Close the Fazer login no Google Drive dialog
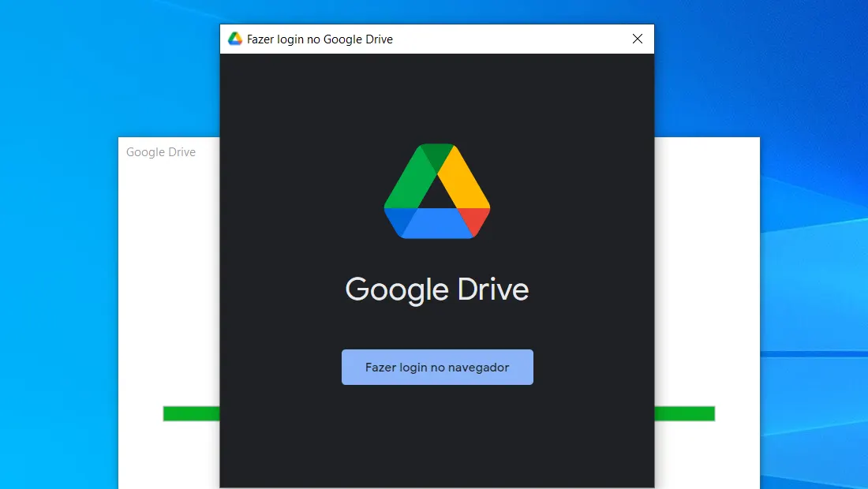 638,39
